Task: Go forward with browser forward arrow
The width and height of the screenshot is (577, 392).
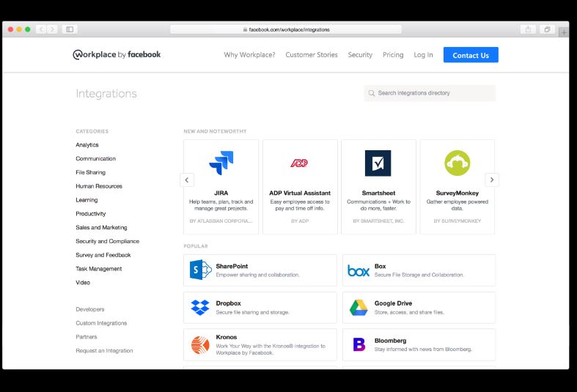Action: 53,29
